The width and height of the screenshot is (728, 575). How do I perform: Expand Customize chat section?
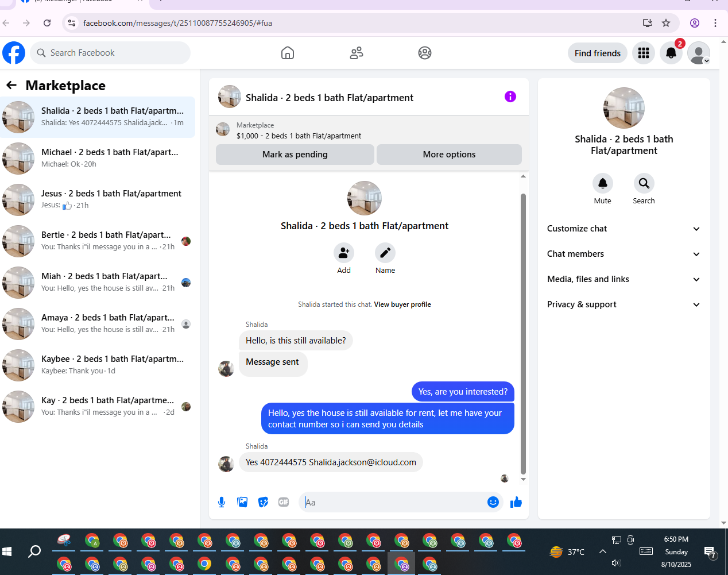point(624,229)
